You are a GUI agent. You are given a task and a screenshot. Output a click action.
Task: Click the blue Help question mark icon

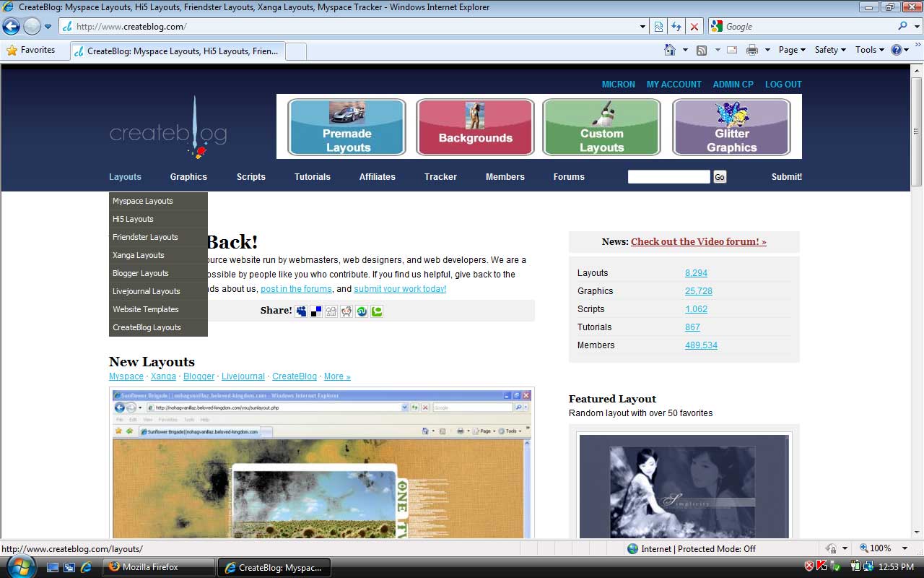[x=897, y=50]
